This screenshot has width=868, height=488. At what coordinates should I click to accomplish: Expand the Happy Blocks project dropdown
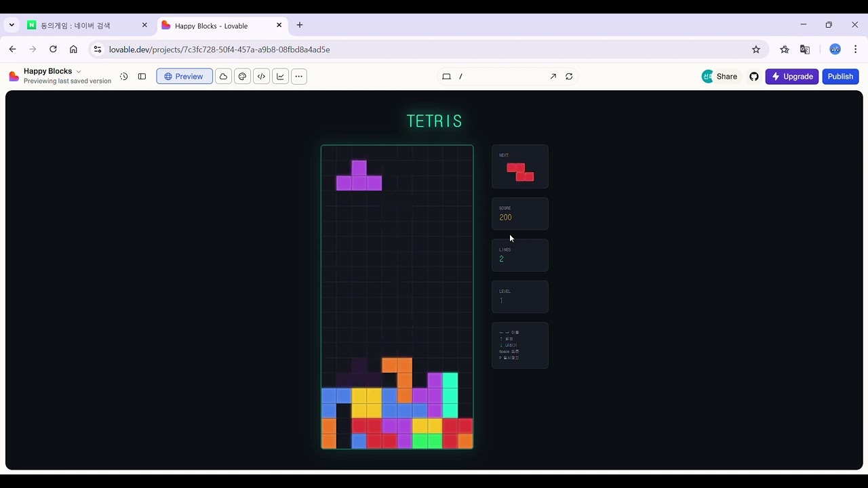click(x=79, y=71)
